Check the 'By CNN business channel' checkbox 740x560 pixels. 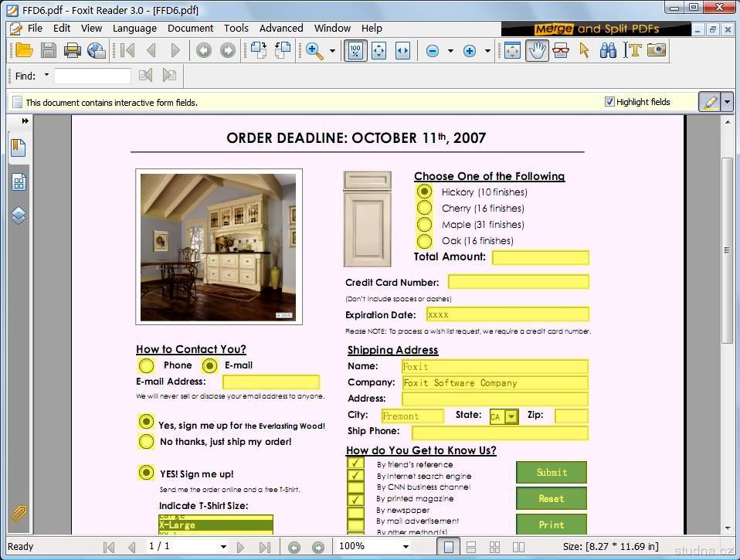tap(355, 487)
